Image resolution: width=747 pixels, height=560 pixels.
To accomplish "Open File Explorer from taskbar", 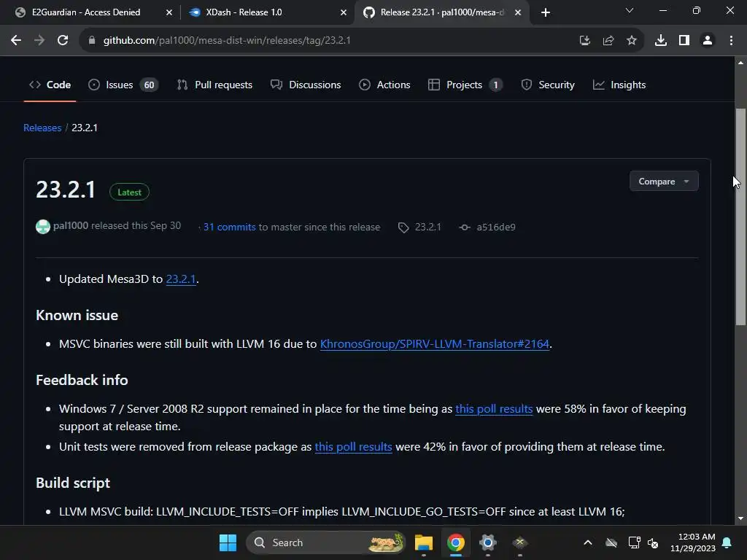I will [x=424, y=542].
